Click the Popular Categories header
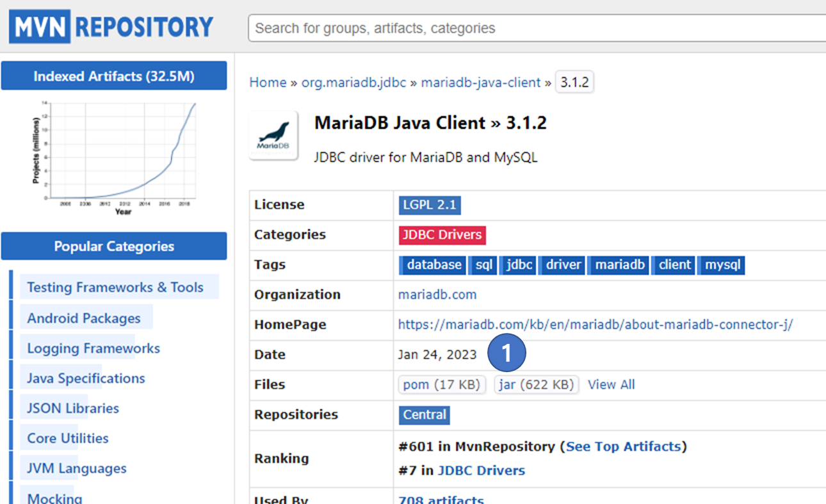Image resolution: width=826 pixels, height=504 pixels. pyautogui.click(x=114, y=246)
